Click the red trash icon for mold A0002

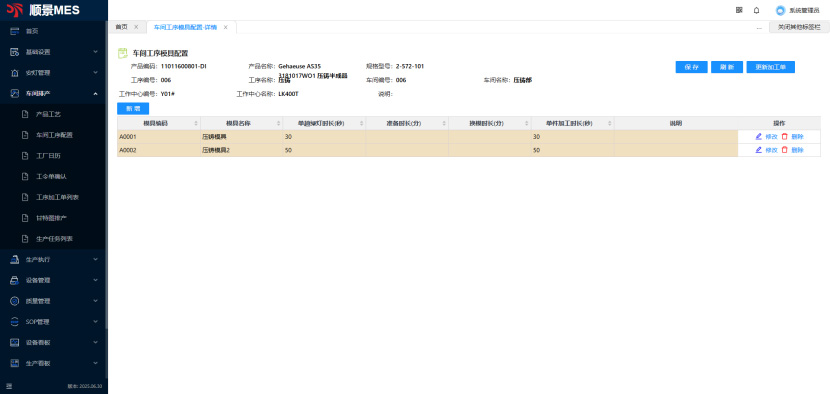(784, 150)
